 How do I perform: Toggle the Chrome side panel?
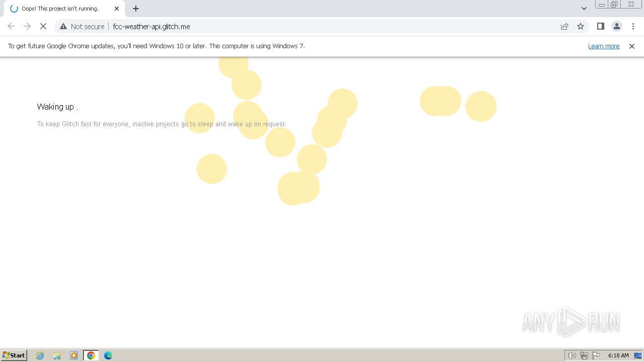tap(600, 26)
